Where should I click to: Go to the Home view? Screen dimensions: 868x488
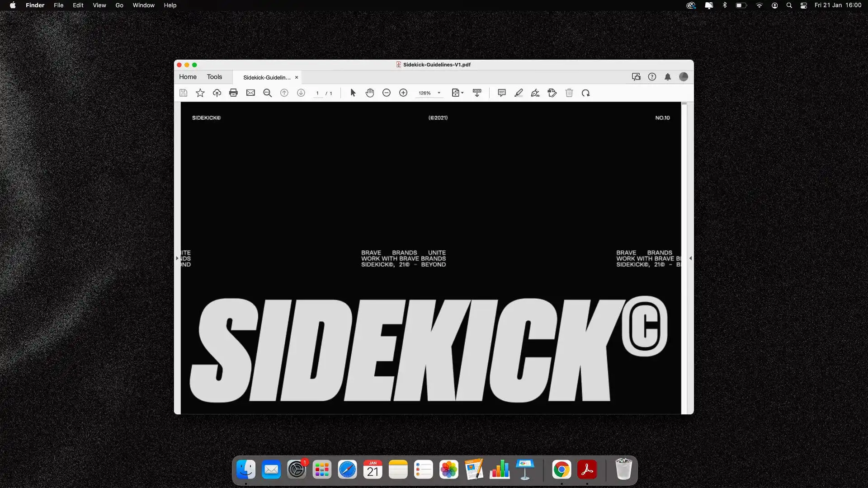tap(188, 77)
